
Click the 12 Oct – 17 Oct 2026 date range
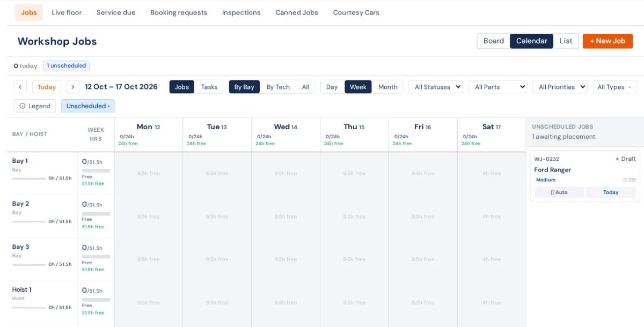tap(121, 87)
